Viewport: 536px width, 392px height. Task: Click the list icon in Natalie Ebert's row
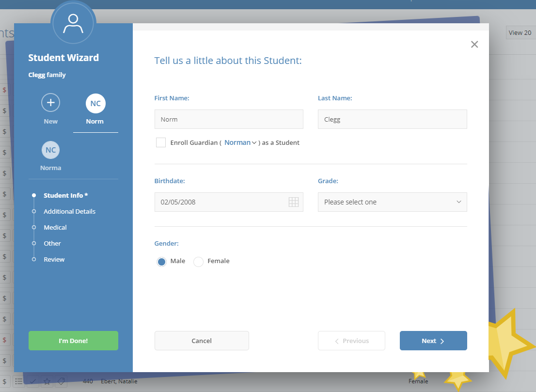pyautogui.click(x=18, y=381)
